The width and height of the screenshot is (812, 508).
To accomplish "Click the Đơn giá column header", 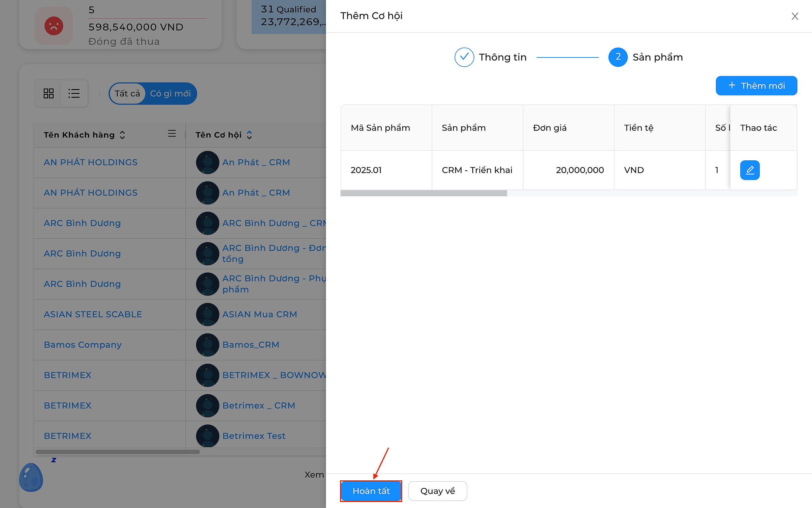I will (568, 128).
